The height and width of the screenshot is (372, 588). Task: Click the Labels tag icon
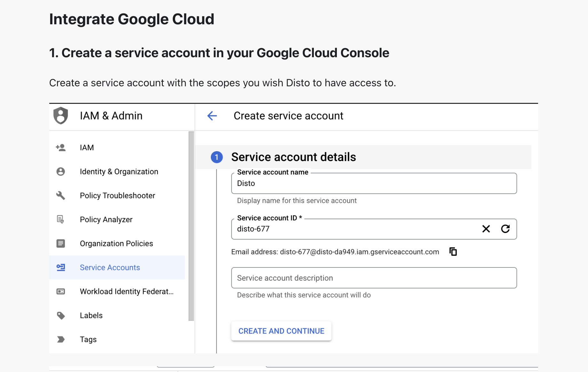tap(60, 315)
